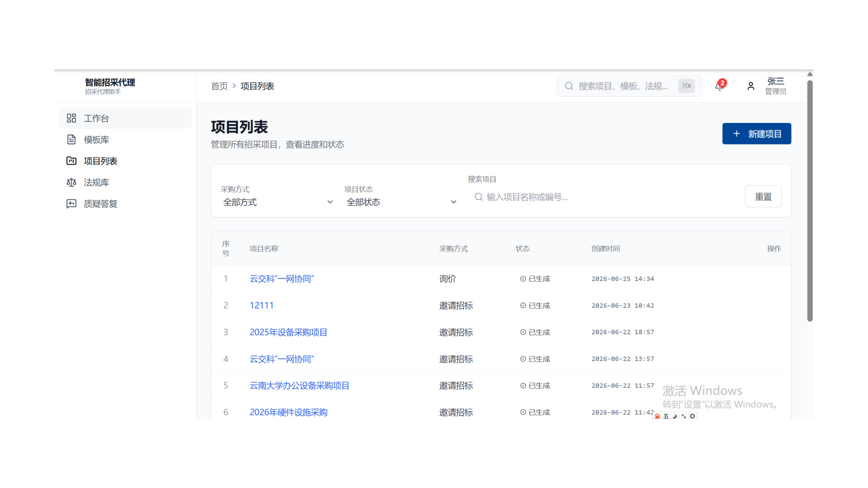Click the 项目名称 column header
Image resolution: width=868 pixels, height=488 pixels.
pyautogui.click(x=264, y=249)
